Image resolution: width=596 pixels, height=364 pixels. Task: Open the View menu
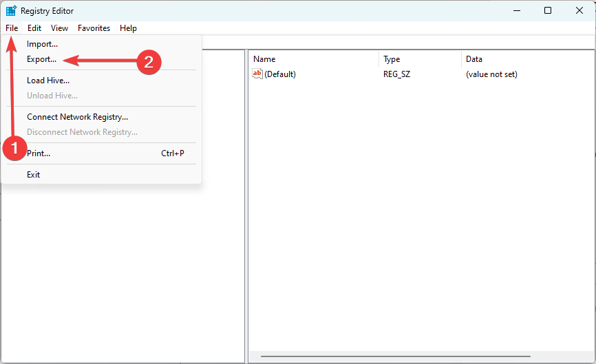(x=59, y=28)
